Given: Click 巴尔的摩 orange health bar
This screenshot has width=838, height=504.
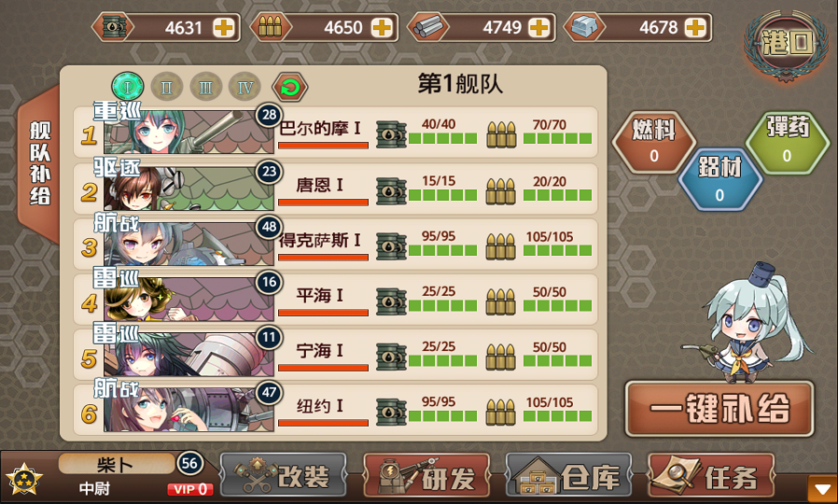Looking at the screenshot, I should tap(323, 146).
